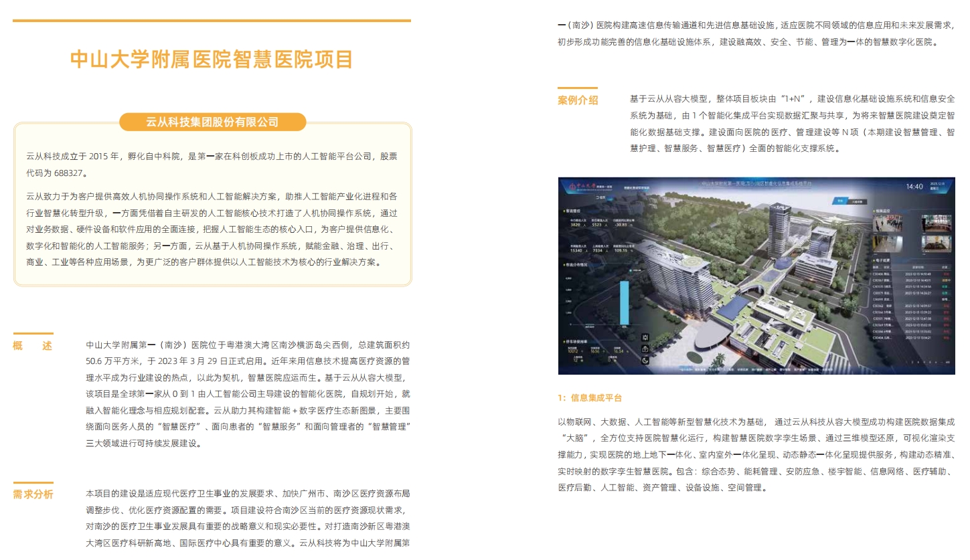Select the highlighted blue view tab in the dashboard
This screenshot has height=560, width=970.
click(840, 201)
